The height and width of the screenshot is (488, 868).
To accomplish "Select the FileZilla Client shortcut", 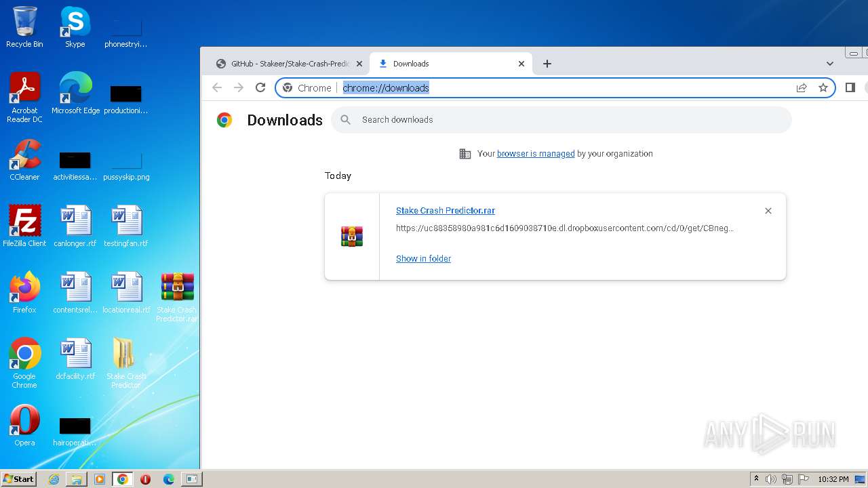I will [24, 226].
